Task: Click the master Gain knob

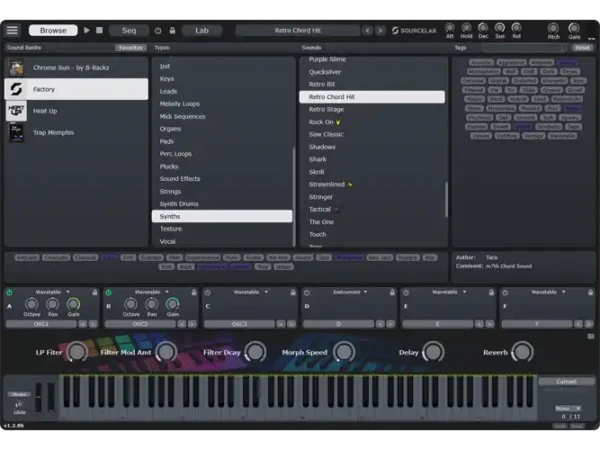Action: point(574,28)
